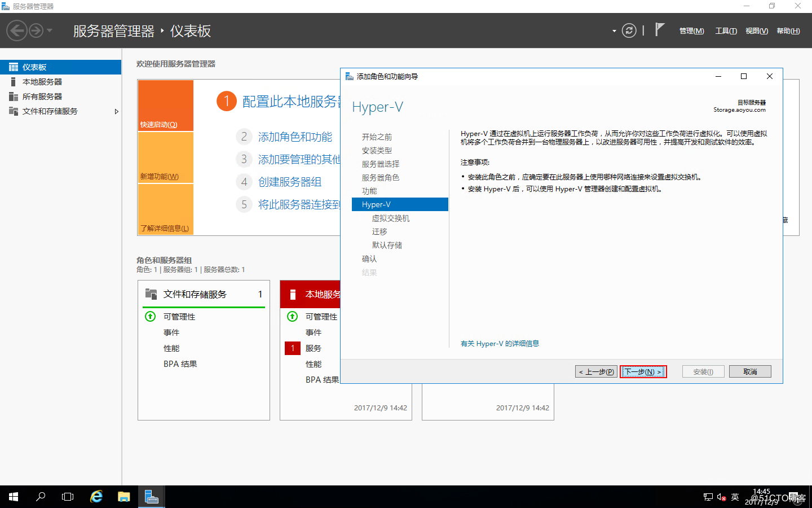
Task: Click the 将此服务器连接到 link in step 5
Action: (299, 205)
